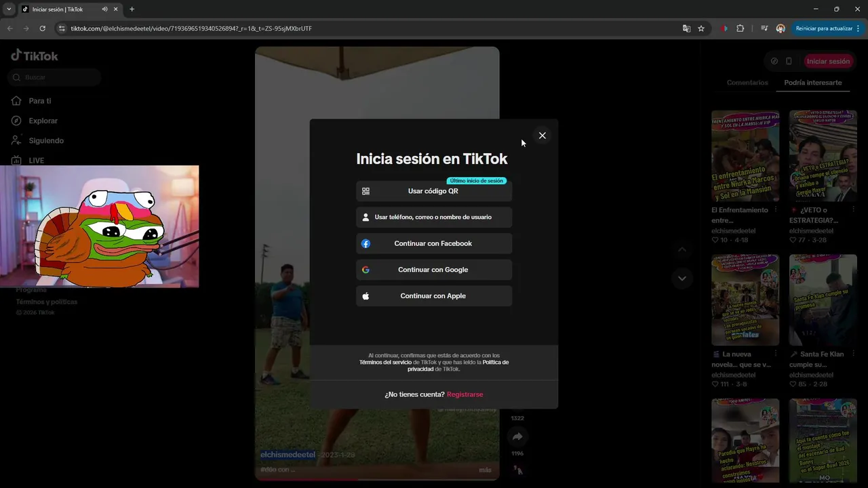This screenshot has height=488, width=868.
Task: Click the person icon on phone/email option
Action: (x=366, y=217)
